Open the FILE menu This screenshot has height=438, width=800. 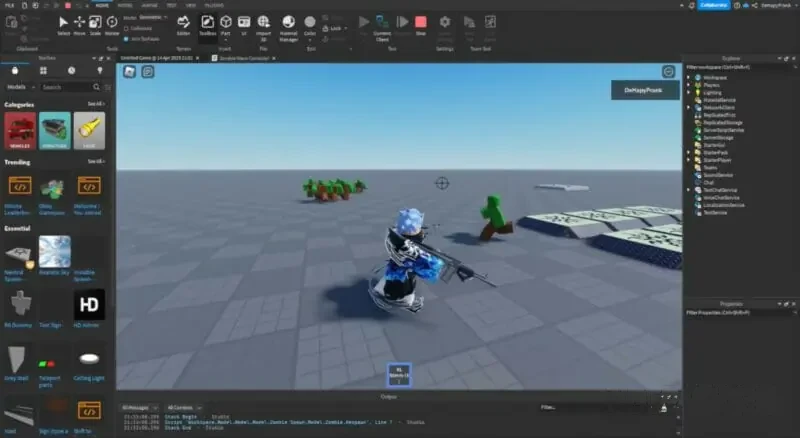(x=9, y=5)
